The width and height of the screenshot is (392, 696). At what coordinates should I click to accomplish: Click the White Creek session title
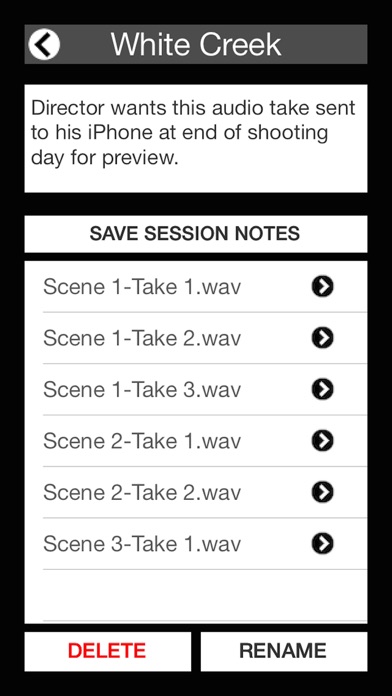[196, 44]
